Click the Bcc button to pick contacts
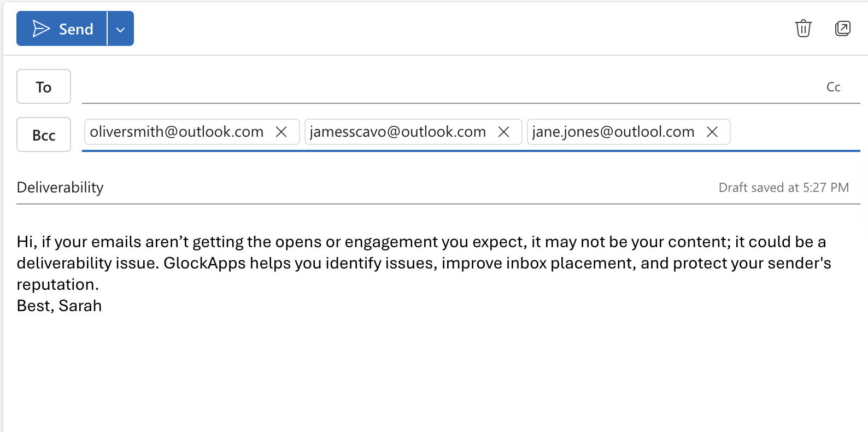Screen dimensions: 868x432 coord(44,135)
